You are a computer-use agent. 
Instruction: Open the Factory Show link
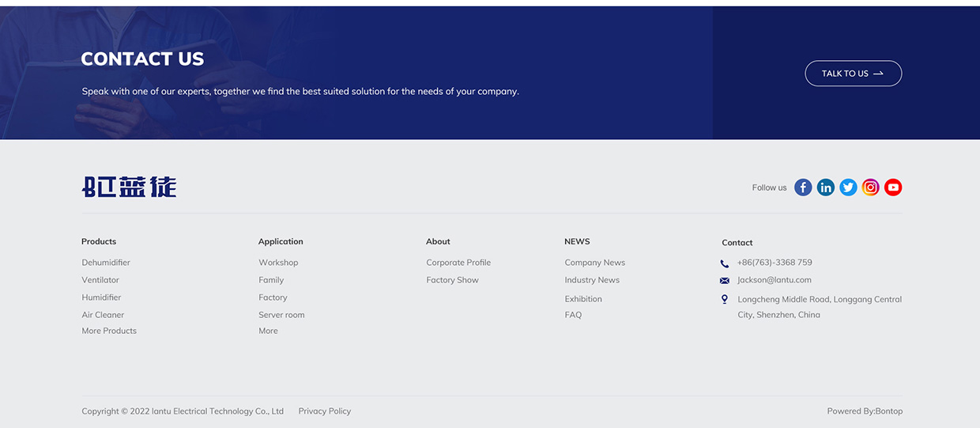click(x=452, y=280)
